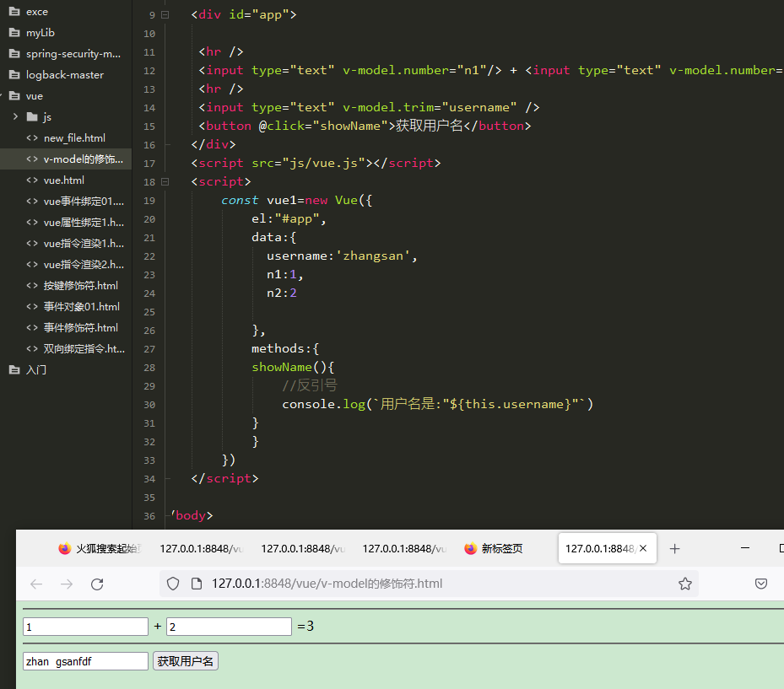This screenshot has height=689, width=784.
Task: Click Firefox icon on 新标签页 tab
Action: tap(471, 549)
